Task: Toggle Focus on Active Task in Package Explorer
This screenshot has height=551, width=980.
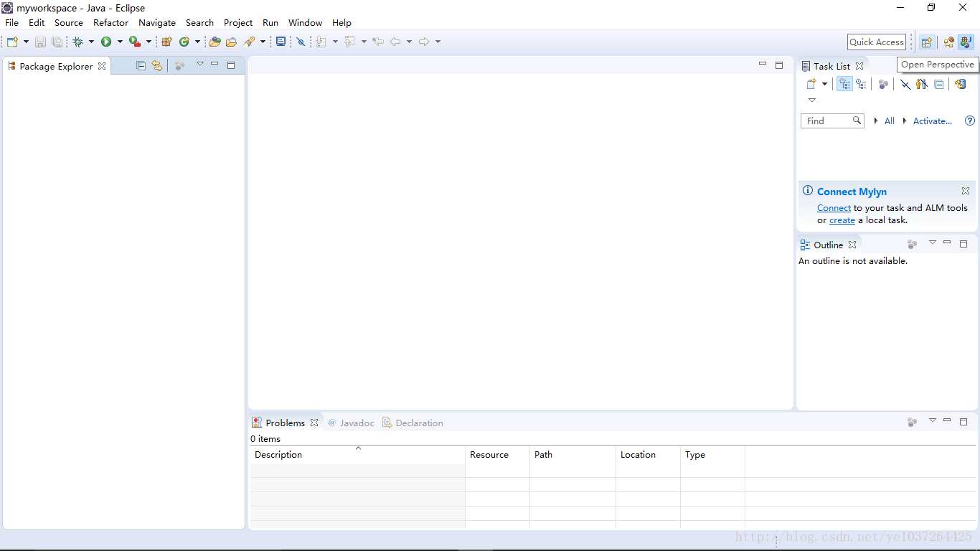Action: point(179,65)
